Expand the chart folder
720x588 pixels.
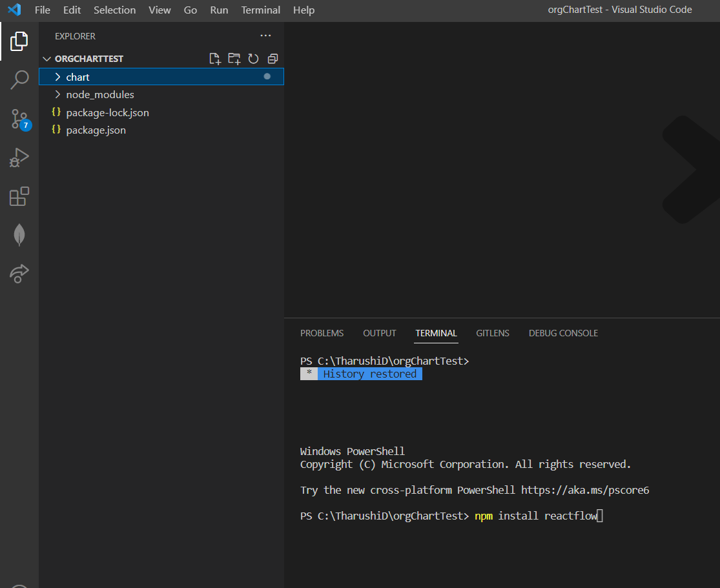pyautogui.click(x=161, y=77)
